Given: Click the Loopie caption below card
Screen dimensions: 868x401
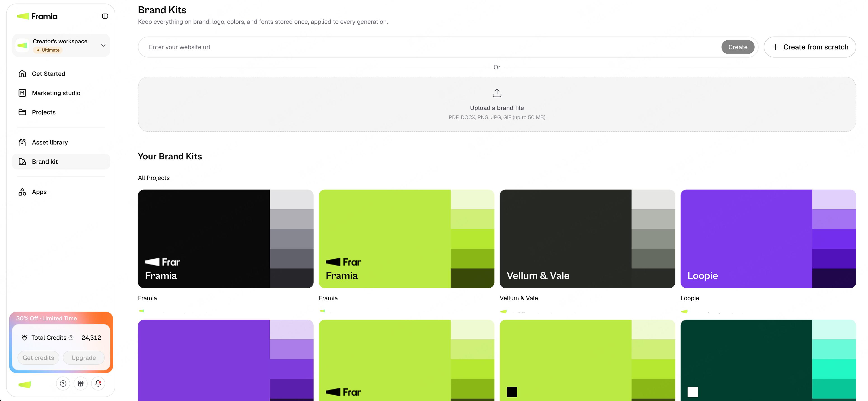Looking at the screenshot, I should [690, 298].
